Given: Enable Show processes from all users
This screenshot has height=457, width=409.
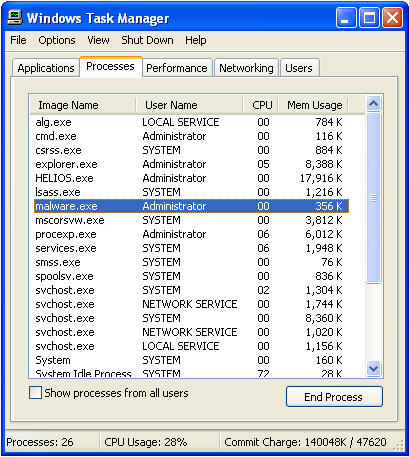Looking at the screenshot, I should (35, 393).
